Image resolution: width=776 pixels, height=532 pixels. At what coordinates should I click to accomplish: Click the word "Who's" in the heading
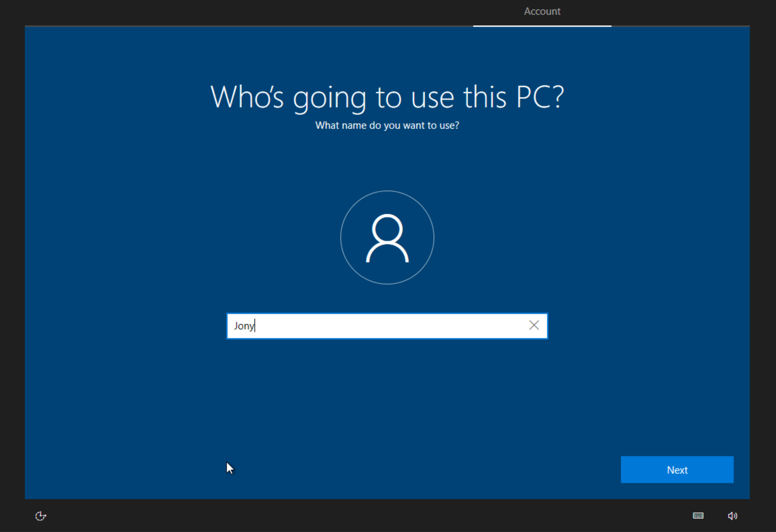(x=247, y=97)
